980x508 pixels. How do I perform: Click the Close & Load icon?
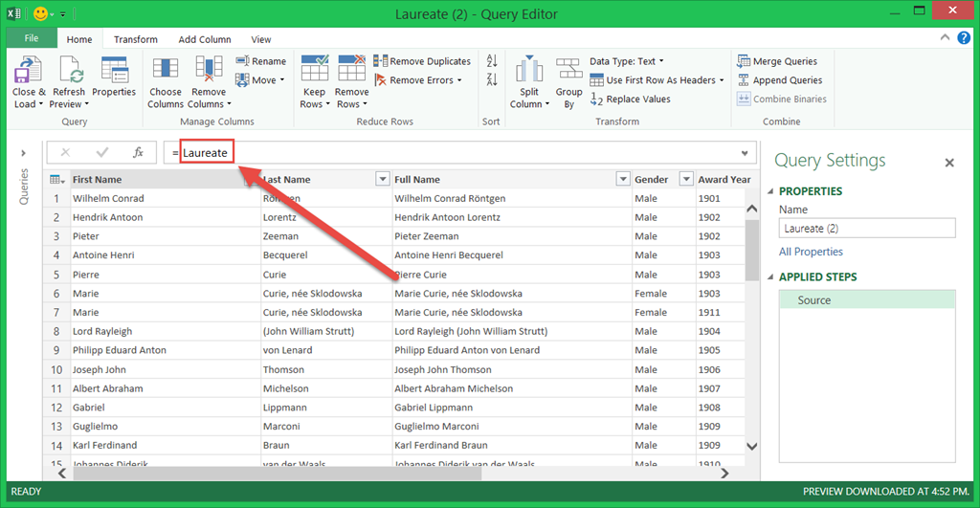click(28, 72)
